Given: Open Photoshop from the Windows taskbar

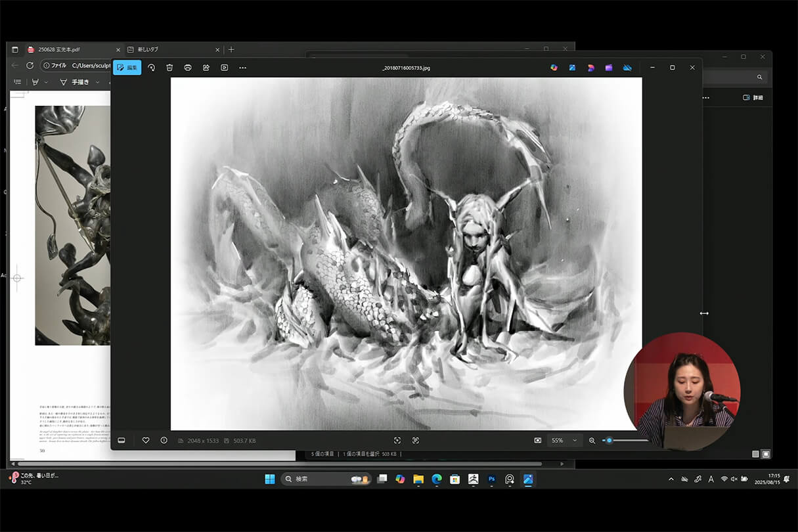Looking at the screenshot, I should [x=491, y=479].
